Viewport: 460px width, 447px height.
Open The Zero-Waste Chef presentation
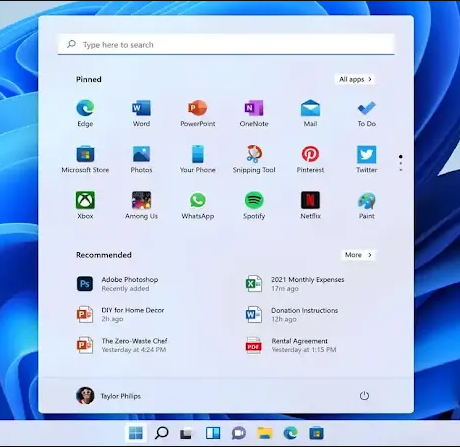[x=122, y=345]
